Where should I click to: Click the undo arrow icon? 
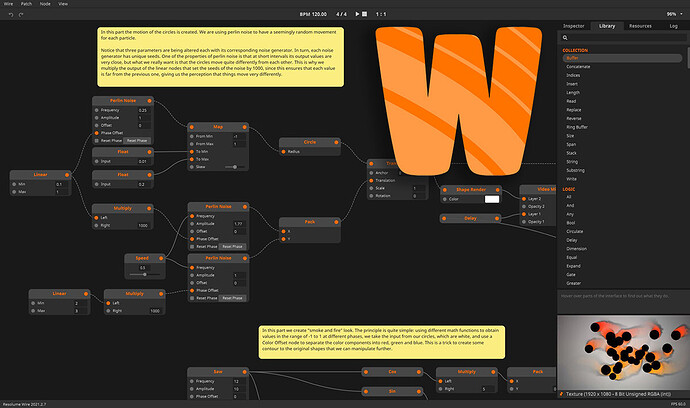11,15
